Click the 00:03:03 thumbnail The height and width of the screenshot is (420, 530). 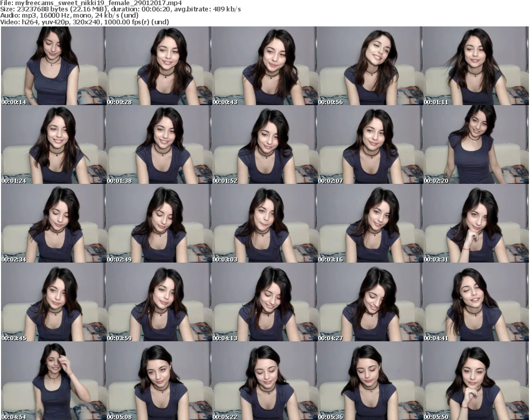[x=264, y=223]
